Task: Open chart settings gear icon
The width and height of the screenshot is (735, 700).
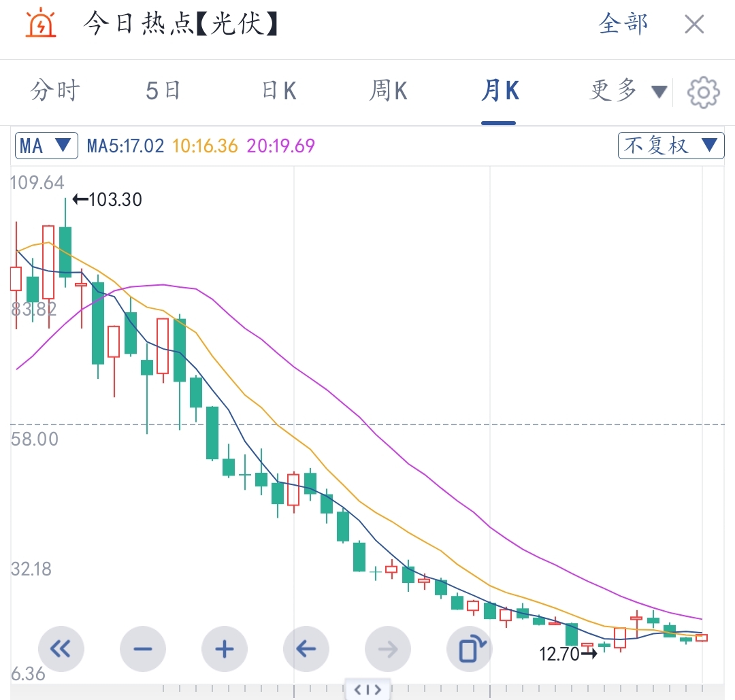Action: 704,93
